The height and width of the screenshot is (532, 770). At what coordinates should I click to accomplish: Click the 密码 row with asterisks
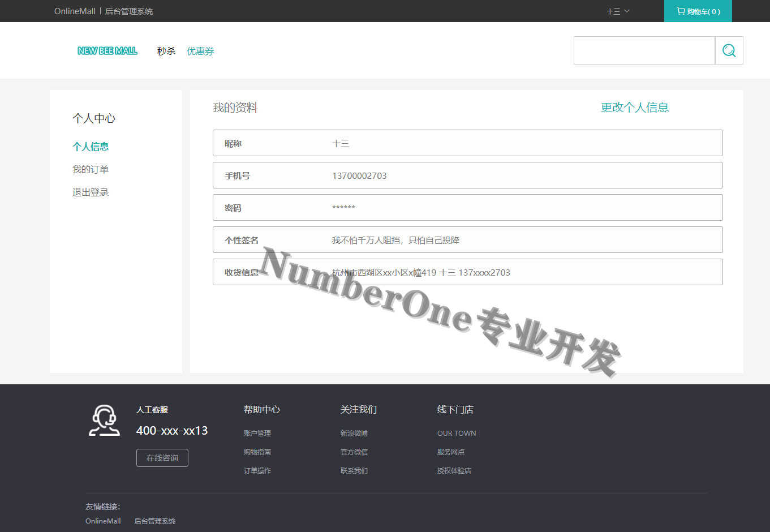coord(468,208)
